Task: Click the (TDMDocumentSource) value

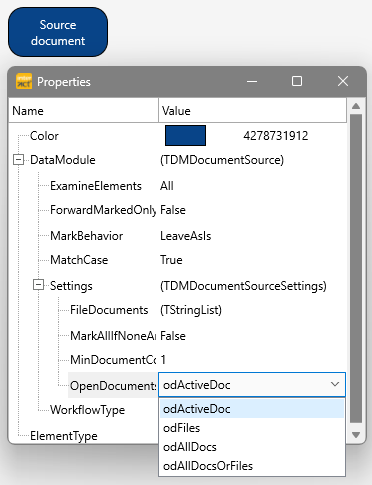Action: [222, 160]
